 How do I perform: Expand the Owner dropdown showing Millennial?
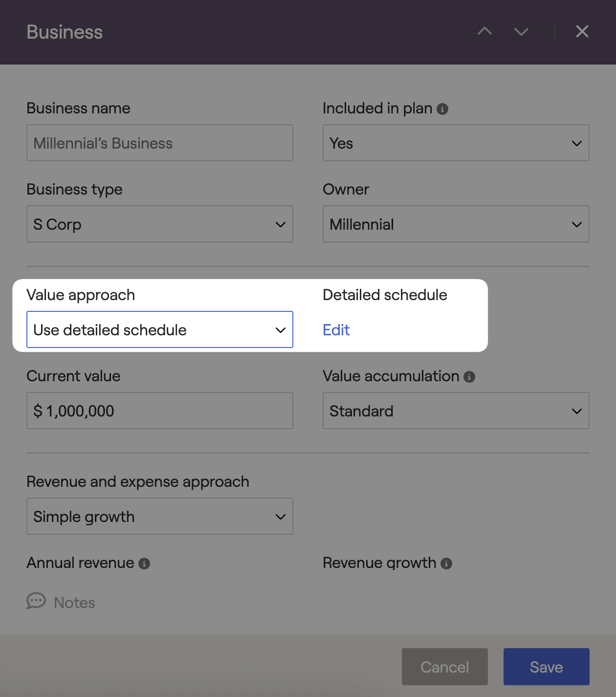[456, 224]
